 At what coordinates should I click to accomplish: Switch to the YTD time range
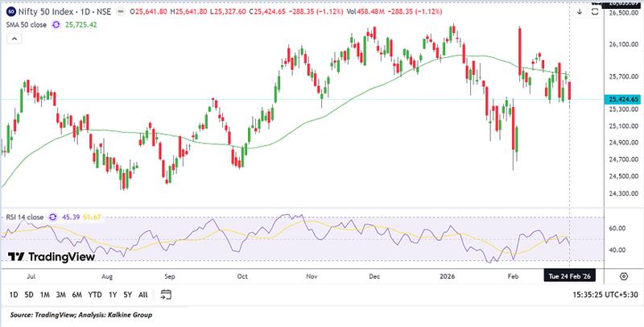point(93,295)
